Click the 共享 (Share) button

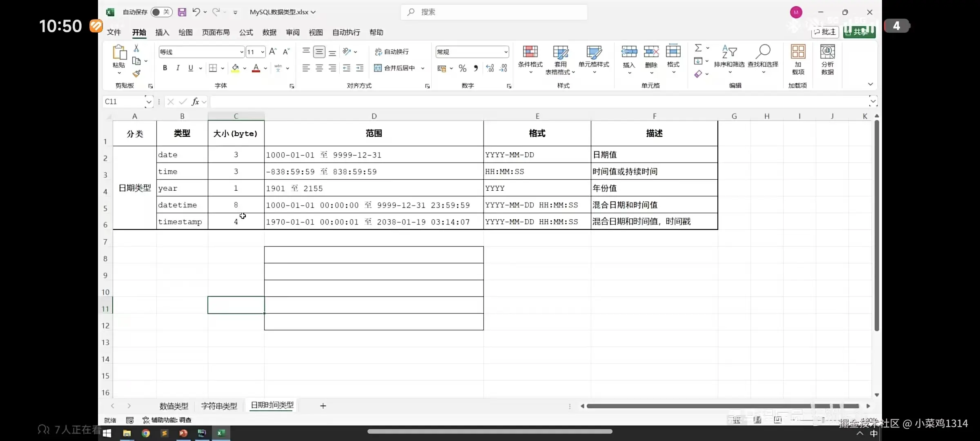point(859,31)
